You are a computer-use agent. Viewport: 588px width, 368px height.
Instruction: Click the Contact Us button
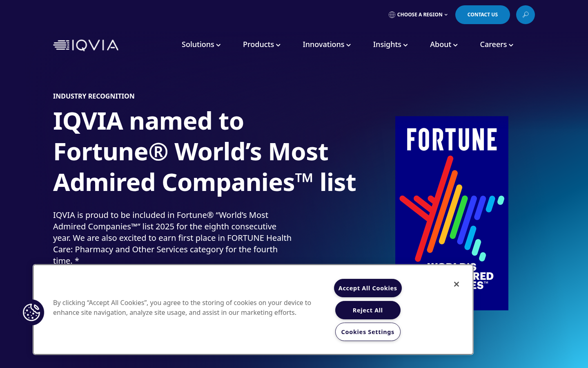tap(482, 15)
